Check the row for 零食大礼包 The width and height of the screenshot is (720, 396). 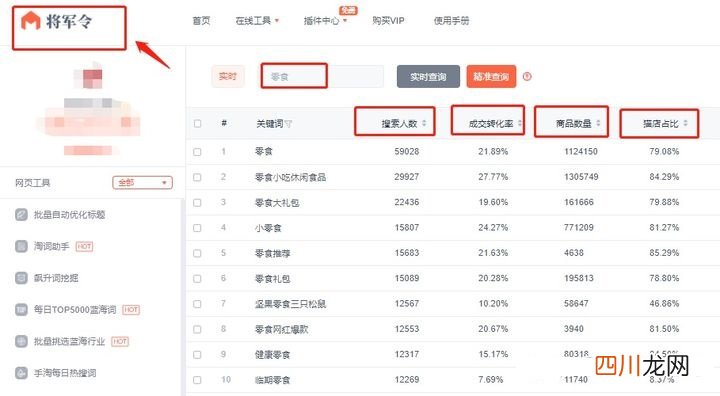click(x=197, y=203)
